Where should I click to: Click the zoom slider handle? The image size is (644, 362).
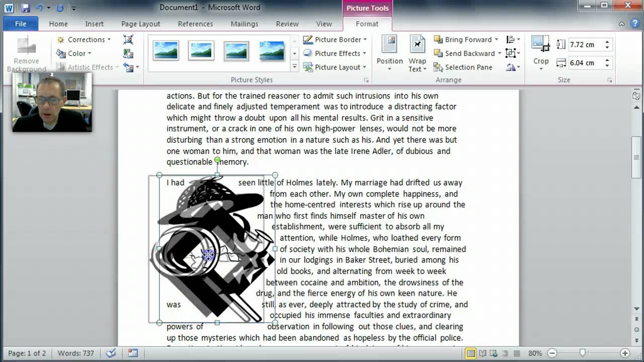click(x=582, y=353)
